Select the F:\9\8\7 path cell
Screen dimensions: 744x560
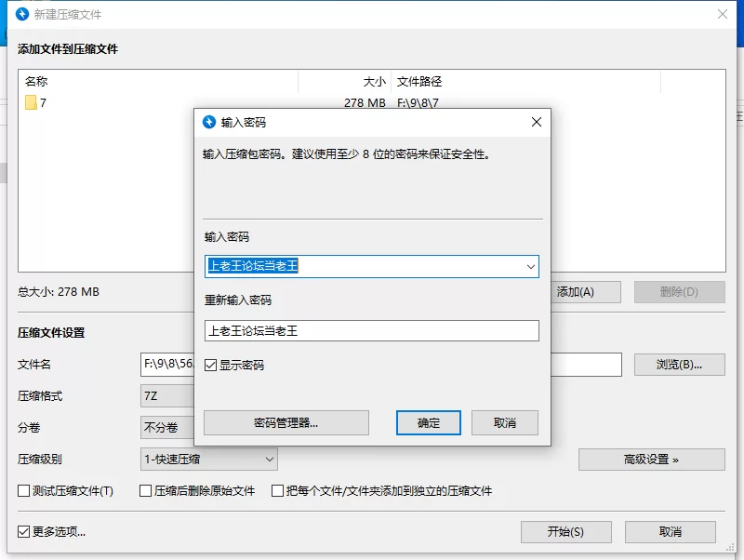[418, 102]
